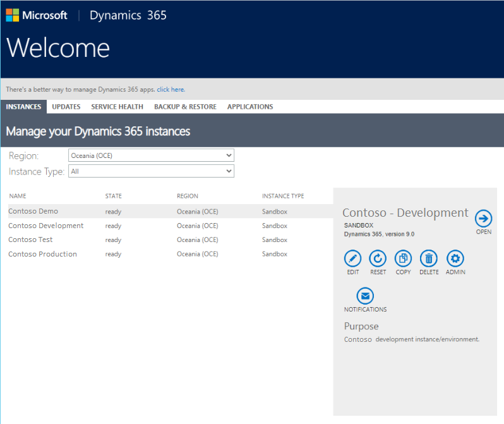Click the Dynamics 365 header title
Screen dimensions: 504x424
click(x=128, y=15)
